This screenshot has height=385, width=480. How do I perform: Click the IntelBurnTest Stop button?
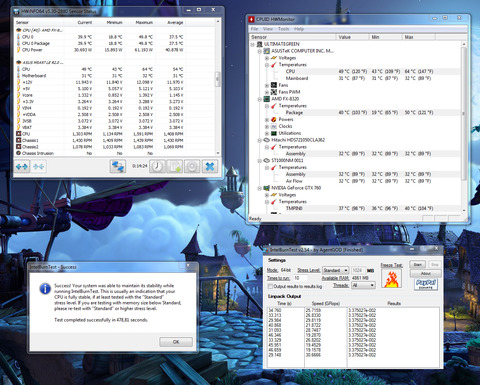pyautogui.click(x=435, y=264)
